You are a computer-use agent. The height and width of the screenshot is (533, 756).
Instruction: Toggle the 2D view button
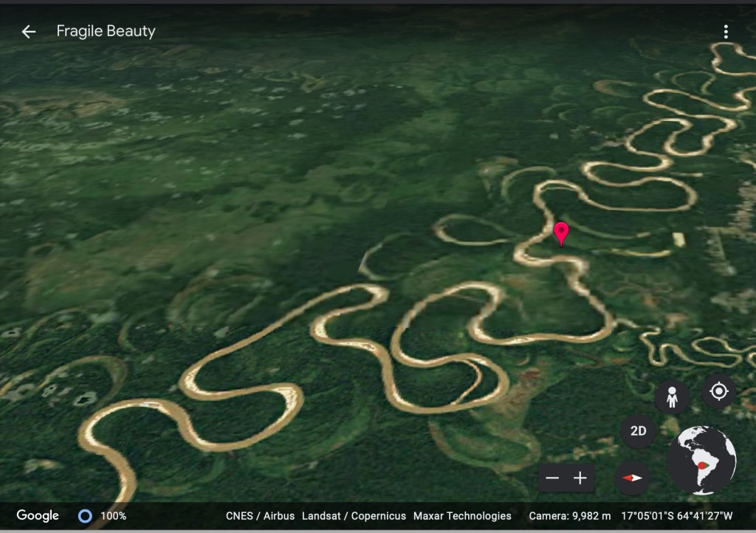(x=639, y=431)
